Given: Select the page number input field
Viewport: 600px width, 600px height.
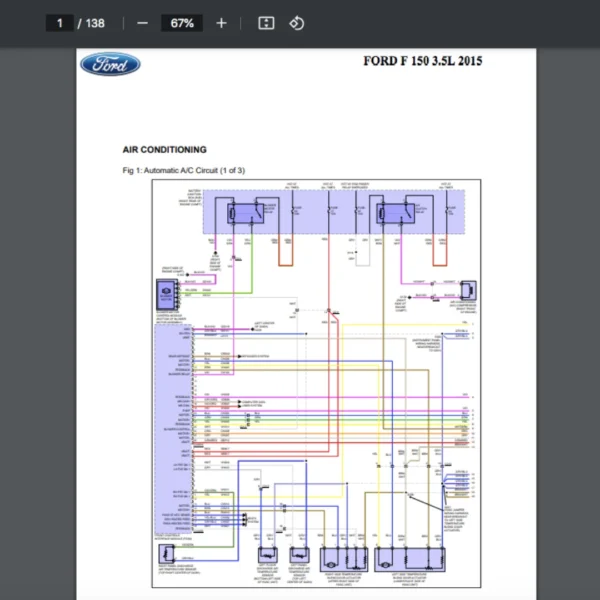Looking at the screenshot, I should [x=59, y=23].
